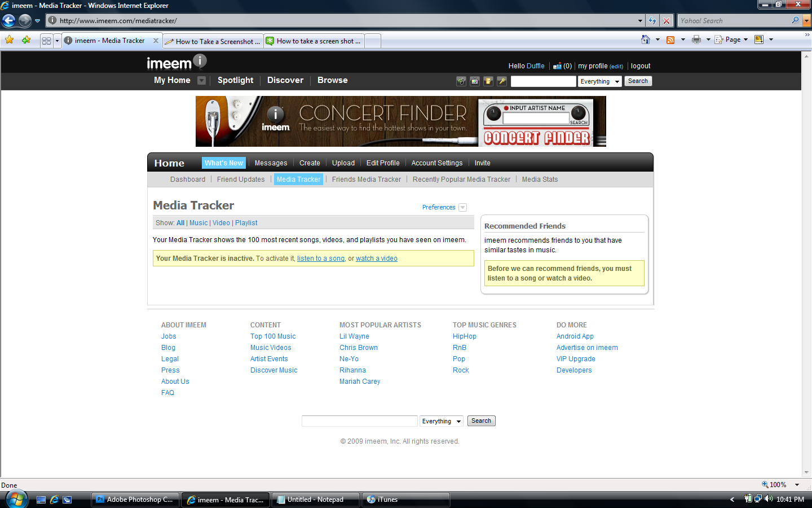Click the RSS Feeds icon
812x508 pixels.
click(x=670, y=40)
